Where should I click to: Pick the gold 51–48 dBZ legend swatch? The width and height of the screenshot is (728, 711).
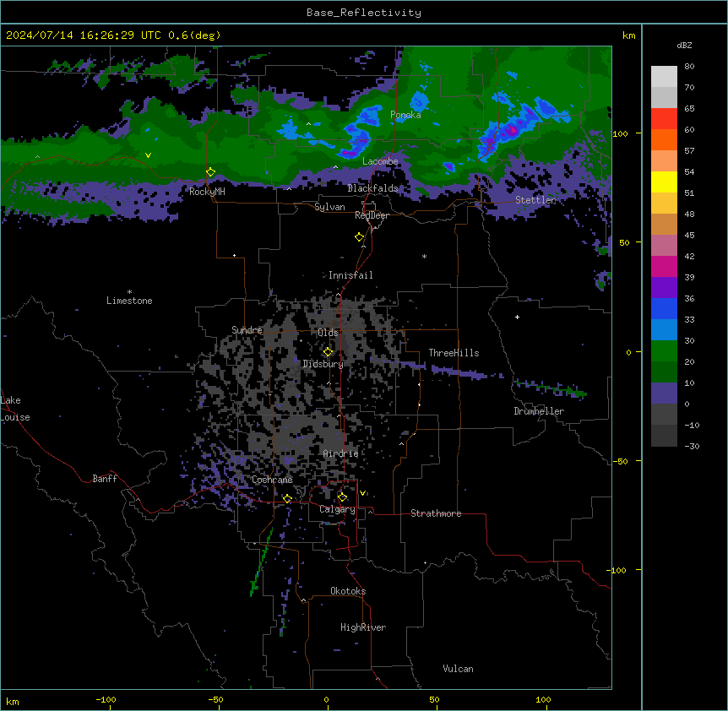tap(664, 204)
